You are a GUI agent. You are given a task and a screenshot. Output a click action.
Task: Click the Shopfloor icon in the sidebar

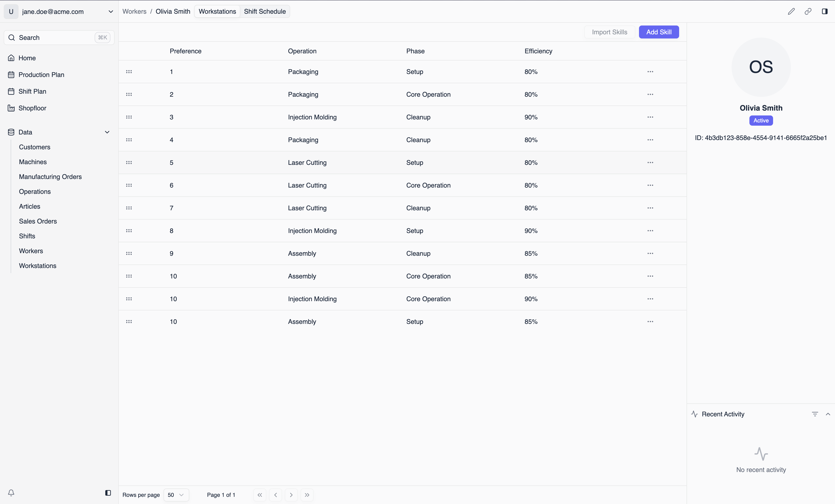point(11,108)
